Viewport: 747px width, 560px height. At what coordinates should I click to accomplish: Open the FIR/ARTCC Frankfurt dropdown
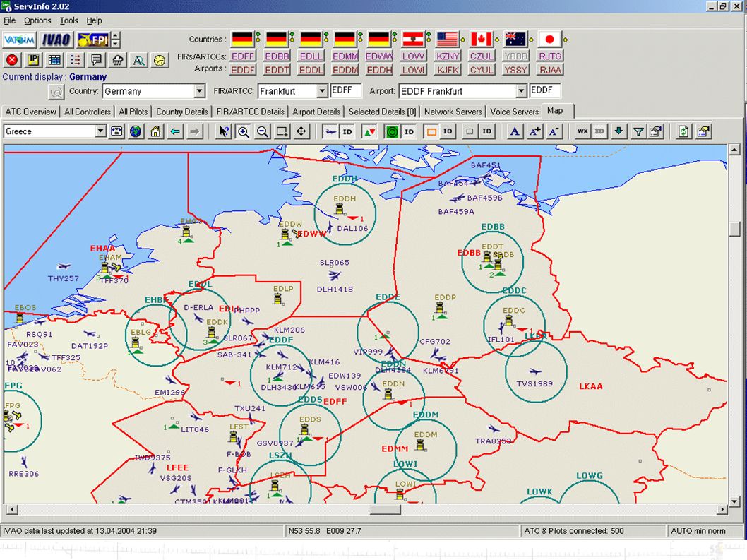point(322,90)
